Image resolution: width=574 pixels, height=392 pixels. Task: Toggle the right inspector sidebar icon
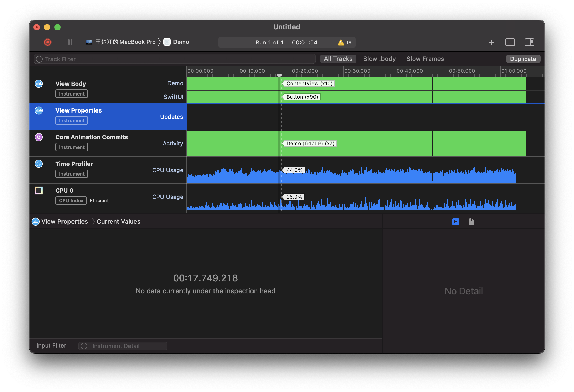pyautogui.click(x=529, y=42)
